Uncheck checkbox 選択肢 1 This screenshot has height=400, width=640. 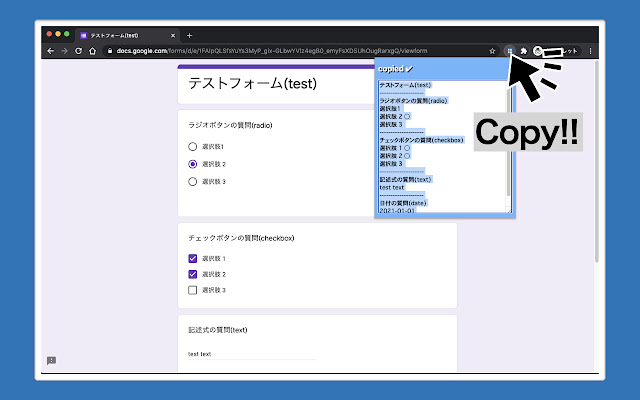(x=193, y=258)
